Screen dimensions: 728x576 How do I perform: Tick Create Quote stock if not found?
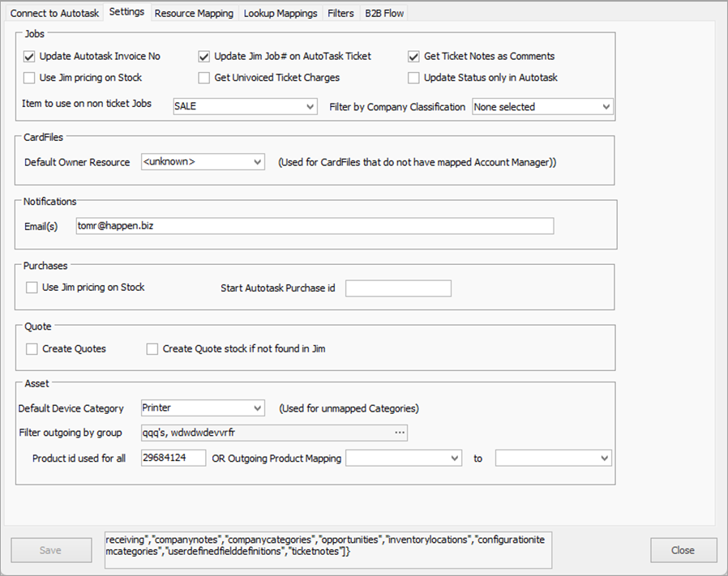(x=152, y=349)
